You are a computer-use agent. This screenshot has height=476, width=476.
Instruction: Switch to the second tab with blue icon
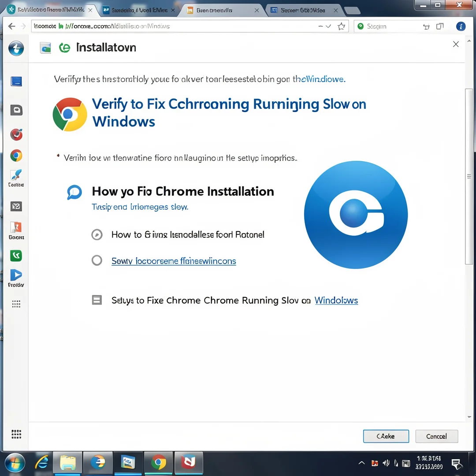(138, 10)
